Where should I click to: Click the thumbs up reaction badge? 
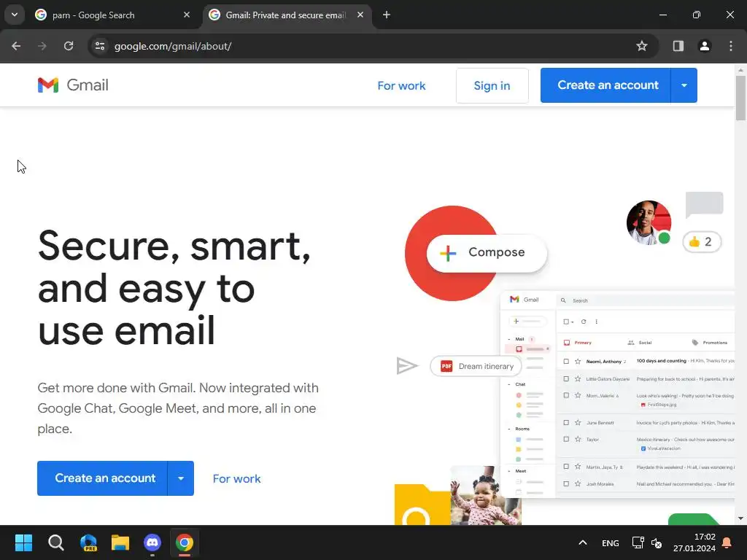(701, 242)
